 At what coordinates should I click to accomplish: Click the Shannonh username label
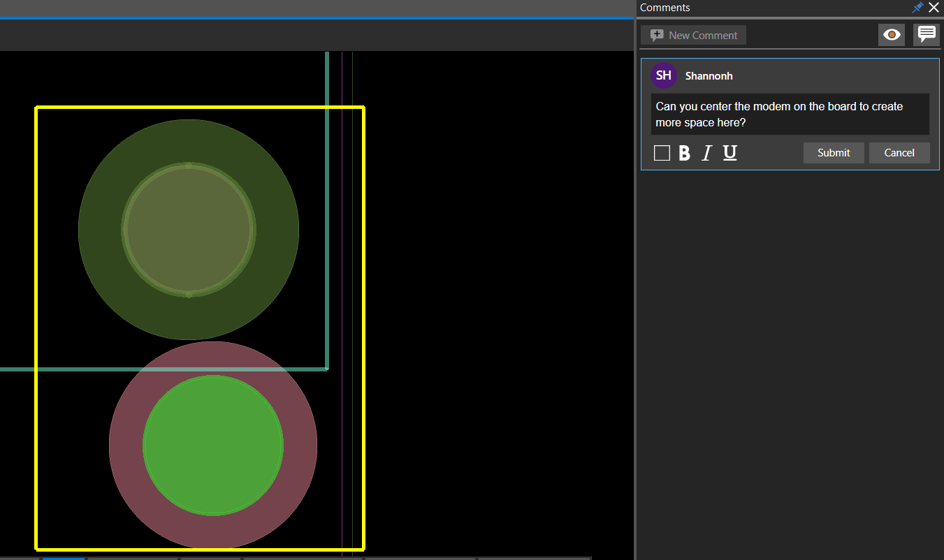pyautogui.click(x=709, y=76)
